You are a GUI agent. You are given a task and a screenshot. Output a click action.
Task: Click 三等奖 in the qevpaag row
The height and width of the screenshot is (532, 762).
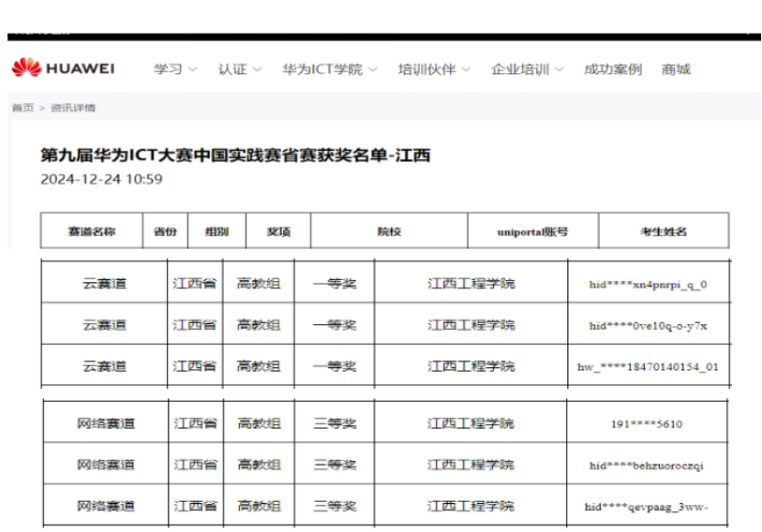335,506
